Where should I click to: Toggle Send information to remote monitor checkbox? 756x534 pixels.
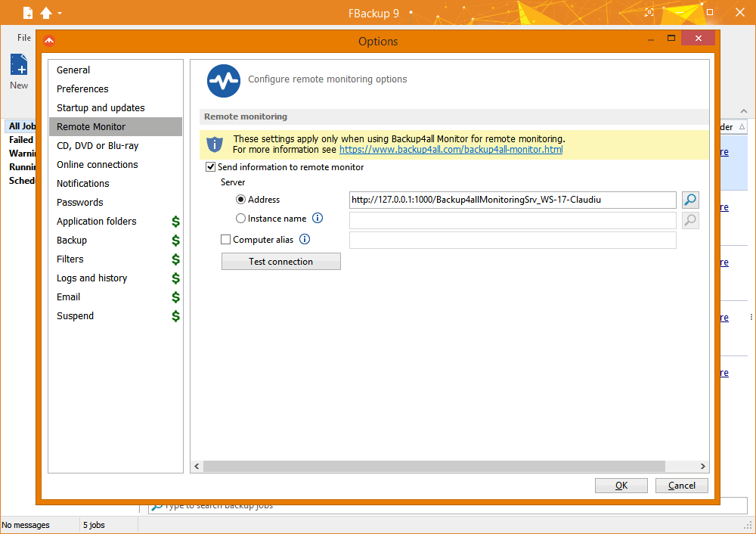[x=211, y=167]
